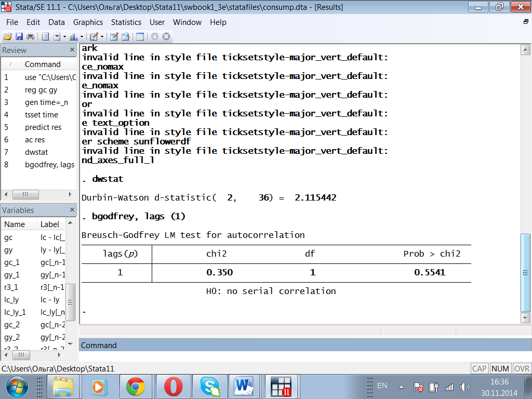Expand the Do-file Editor dropdown arrow

[102, 36]
